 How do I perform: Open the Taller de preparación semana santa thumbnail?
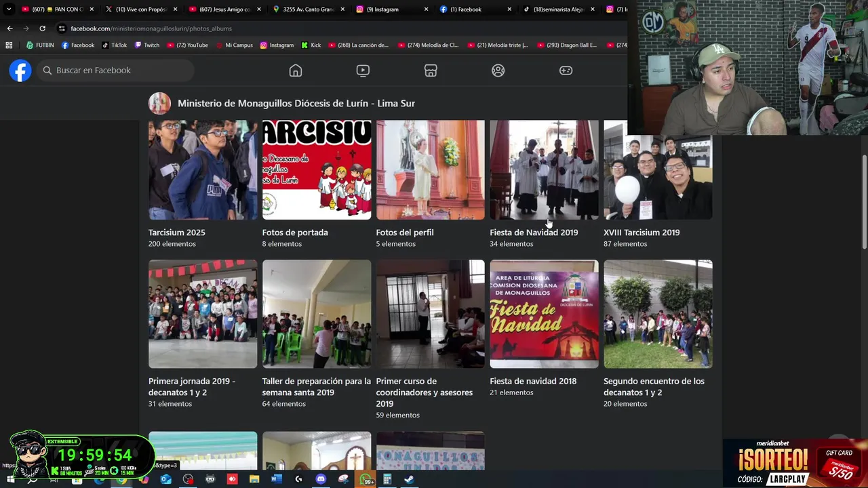click(x=317, y=314)
